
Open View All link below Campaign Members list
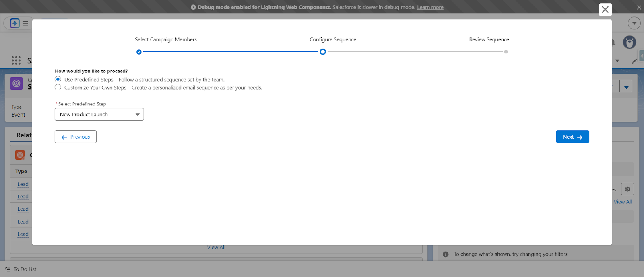[x=216, y=248]
